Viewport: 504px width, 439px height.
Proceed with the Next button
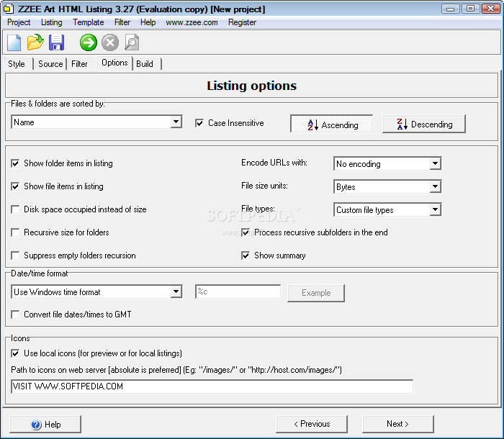398,424
